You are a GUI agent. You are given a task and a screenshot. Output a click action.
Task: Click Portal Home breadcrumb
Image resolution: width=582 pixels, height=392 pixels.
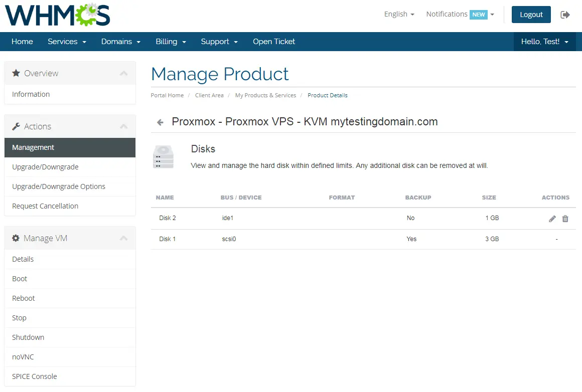(x=167, y=95)
